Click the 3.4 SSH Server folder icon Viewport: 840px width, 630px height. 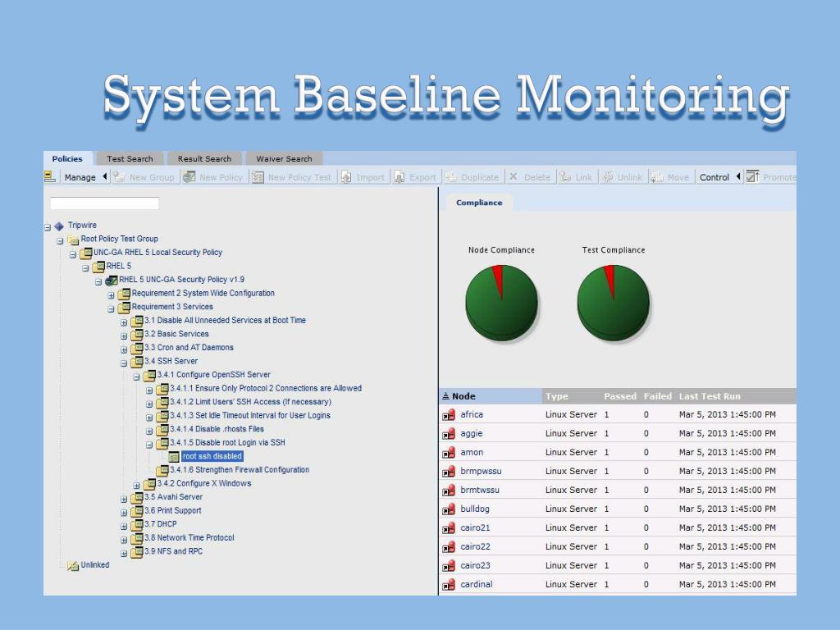pos(137,362)
